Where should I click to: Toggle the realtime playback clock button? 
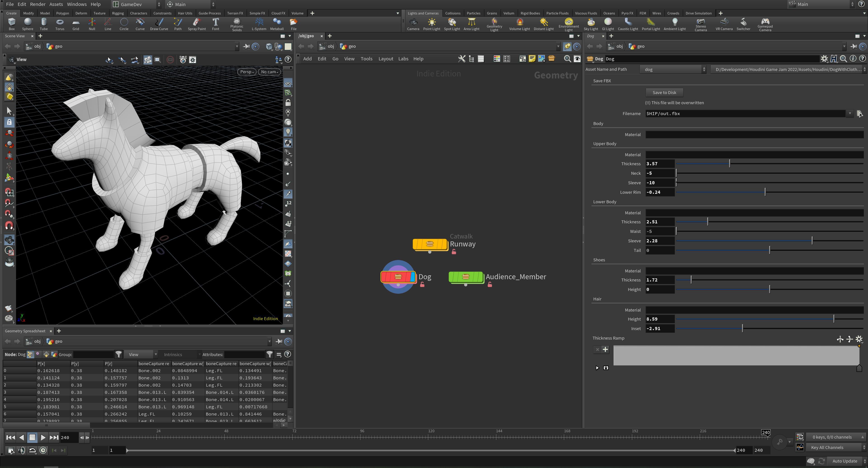pyautogui.click(x=43, y=451)
